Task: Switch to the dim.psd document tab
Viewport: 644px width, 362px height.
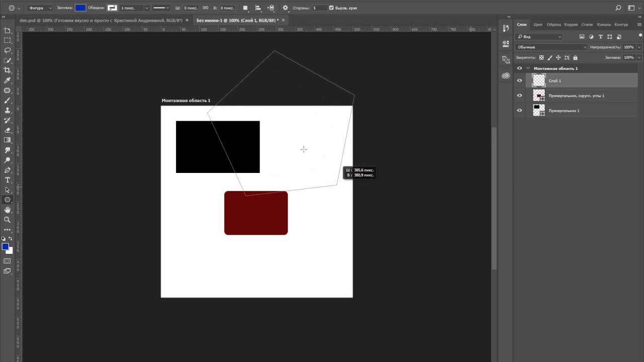Action: [x=101, y=20]
